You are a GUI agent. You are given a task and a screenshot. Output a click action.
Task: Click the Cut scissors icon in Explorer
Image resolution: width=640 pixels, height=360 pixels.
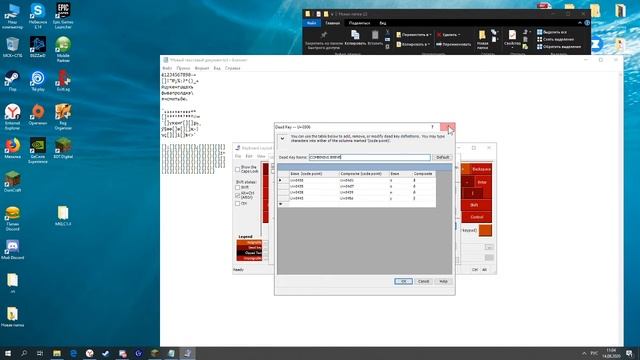pyautogui.click(x=387, y=33)
